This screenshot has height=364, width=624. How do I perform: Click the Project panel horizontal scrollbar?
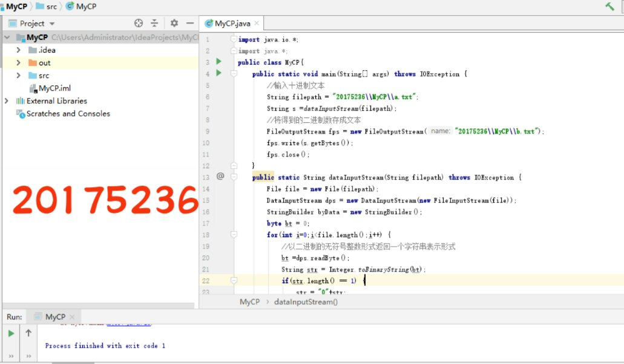pos(98,305)
